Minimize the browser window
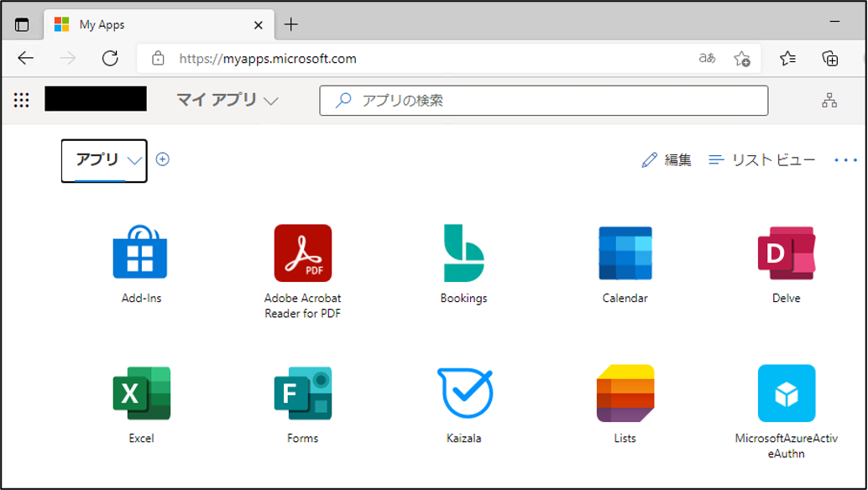Image resolution: width=868 pixels, height=490 pixels. (x=834, y=21)
